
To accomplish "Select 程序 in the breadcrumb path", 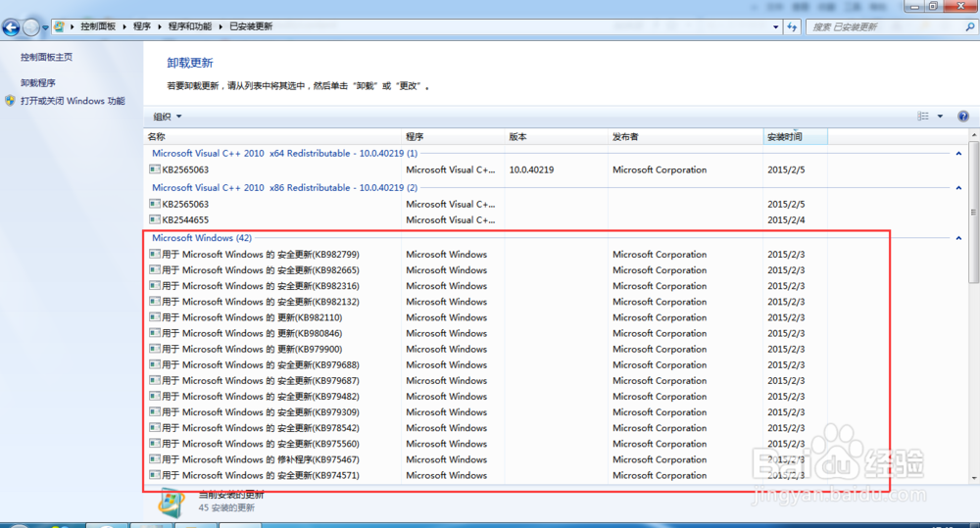I will tap(142, 26).
